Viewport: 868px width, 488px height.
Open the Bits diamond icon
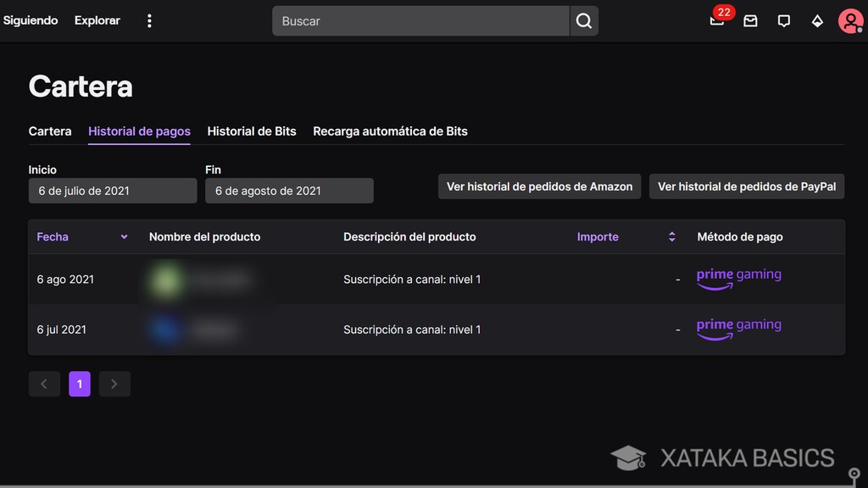[816, 20]
